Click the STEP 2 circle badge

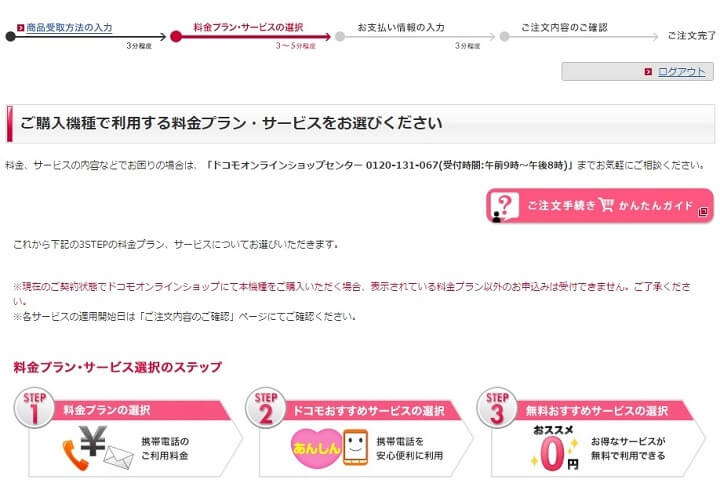point(266,408)
